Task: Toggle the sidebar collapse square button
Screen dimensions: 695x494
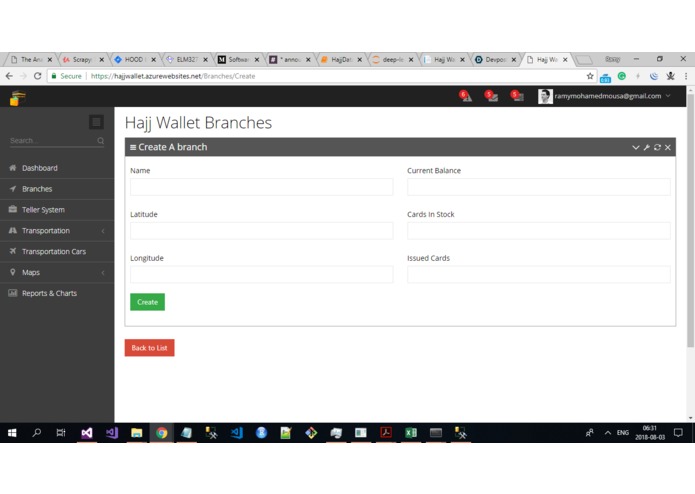Action: (96, 122)
